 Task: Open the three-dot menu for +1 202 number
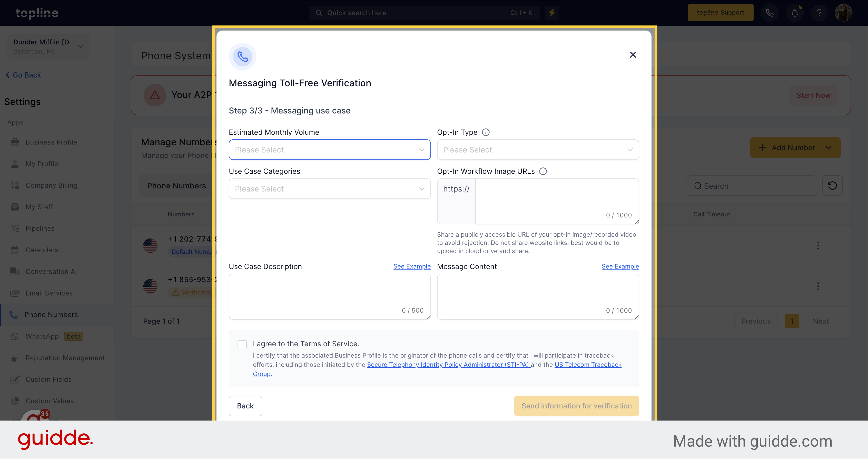tap(818, 245)
